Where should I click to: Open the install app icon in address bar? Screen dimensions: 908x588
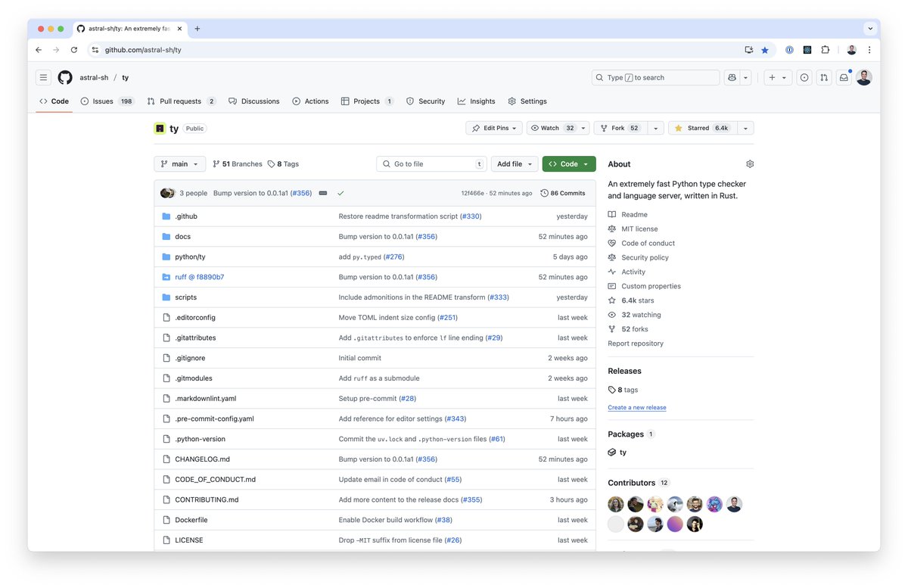pos(748,50)
